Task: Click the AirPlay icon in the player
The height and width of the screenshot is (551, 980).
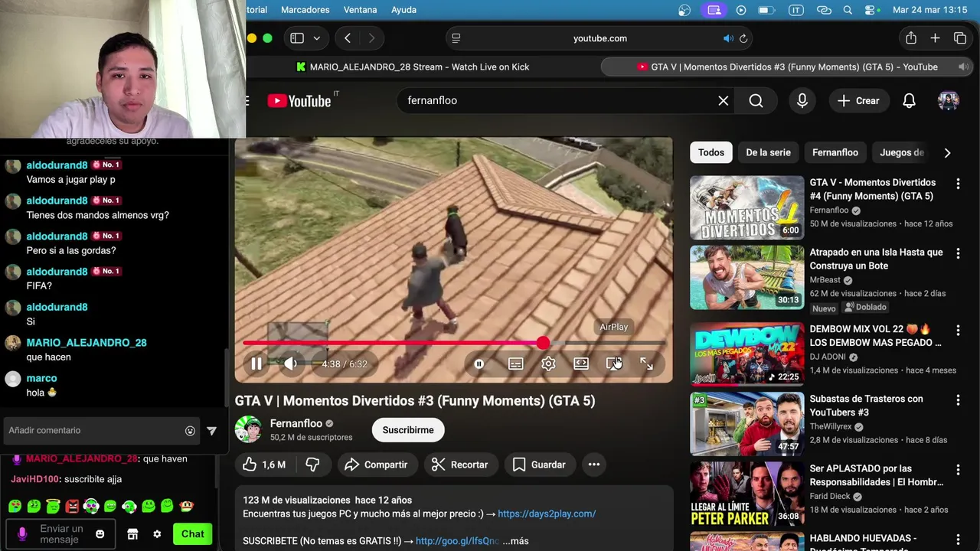Action: point(614,364)
